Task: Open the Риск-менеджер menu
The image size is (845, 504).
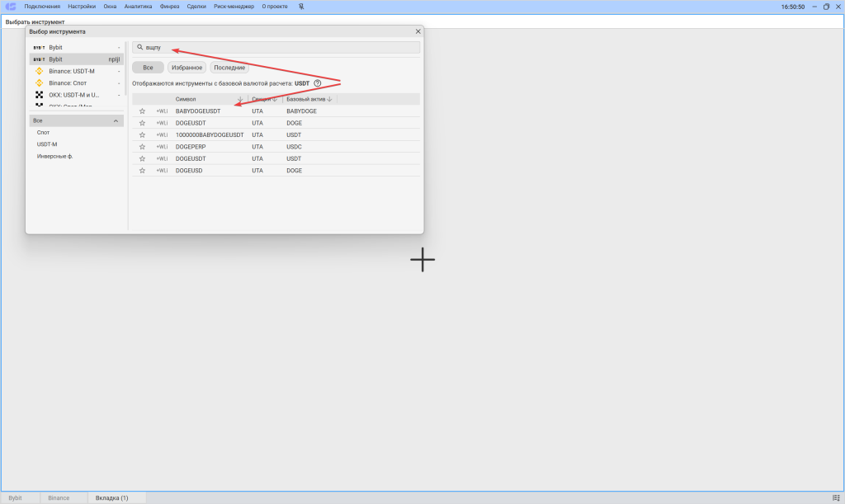Action: [234, 7]
